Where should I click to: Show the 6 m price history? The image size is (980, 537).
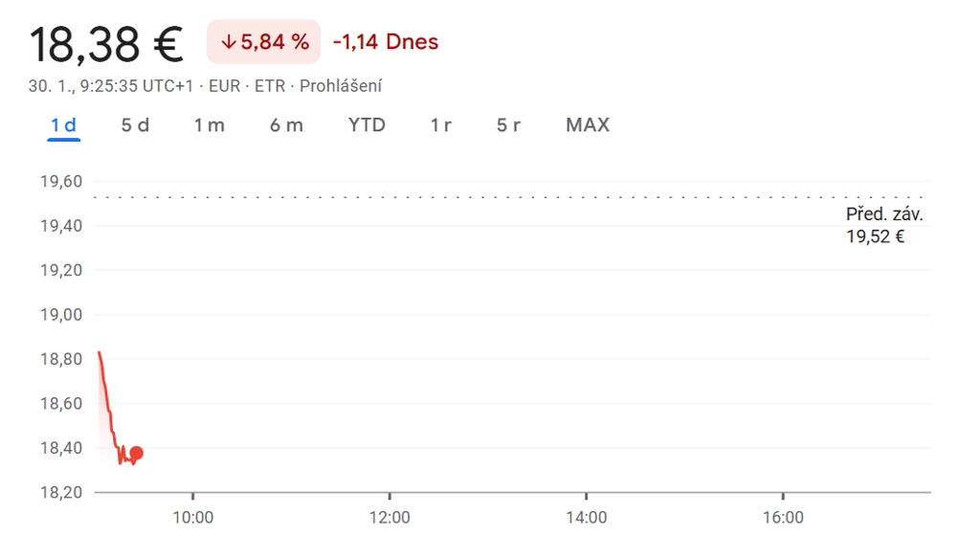[x=286, y=125]
